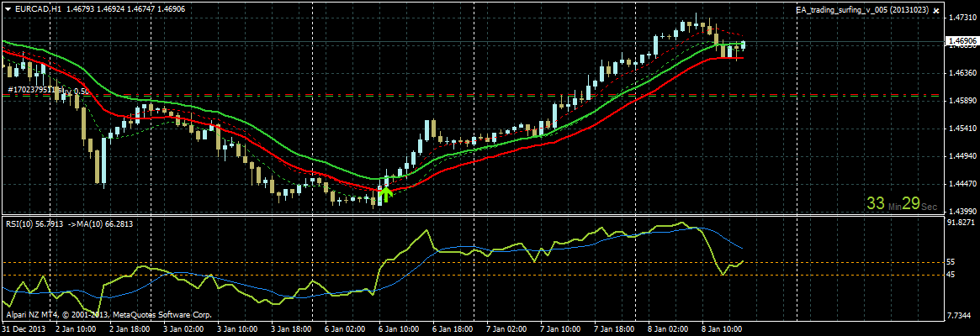Click the current price tag 1.46906
980x336 pixels.
(961, 41)
